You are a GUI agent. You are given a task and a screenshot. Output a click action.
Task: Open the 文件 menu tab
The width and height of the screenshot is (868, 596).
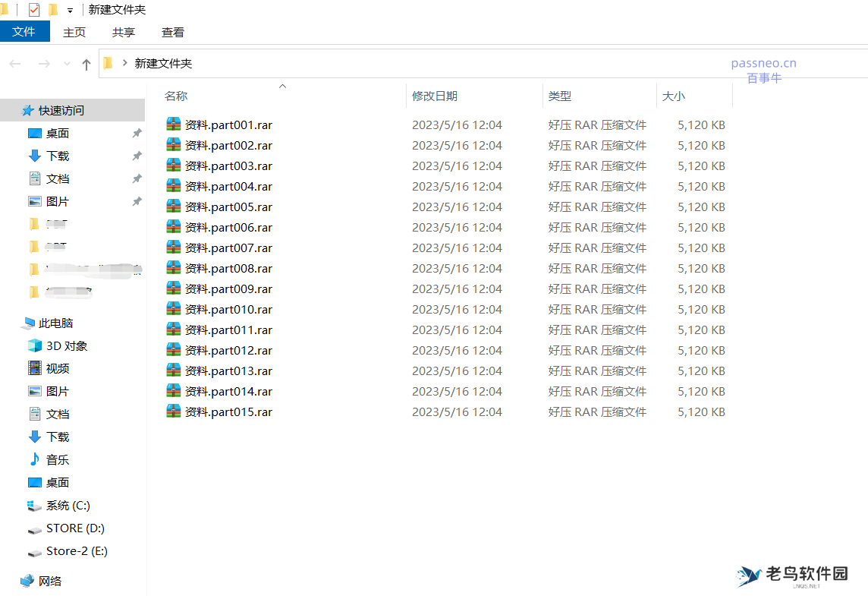click(24, 32)
